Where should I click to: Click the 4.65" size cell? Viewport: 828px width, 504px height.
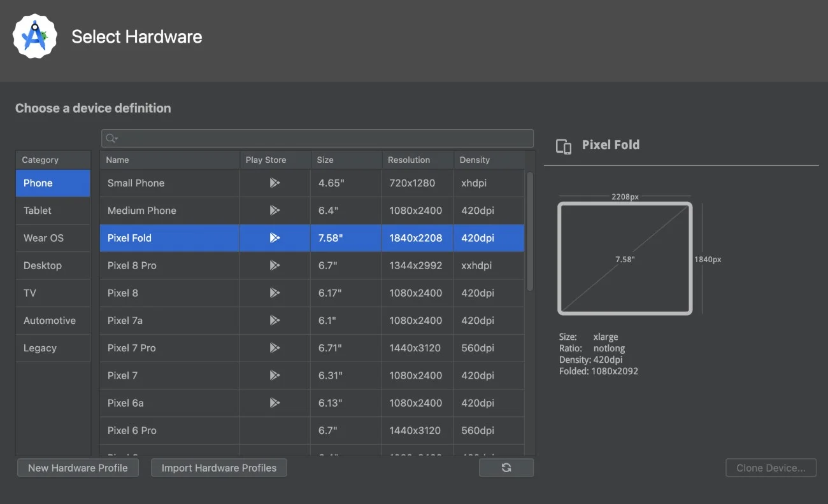[346, 183]
